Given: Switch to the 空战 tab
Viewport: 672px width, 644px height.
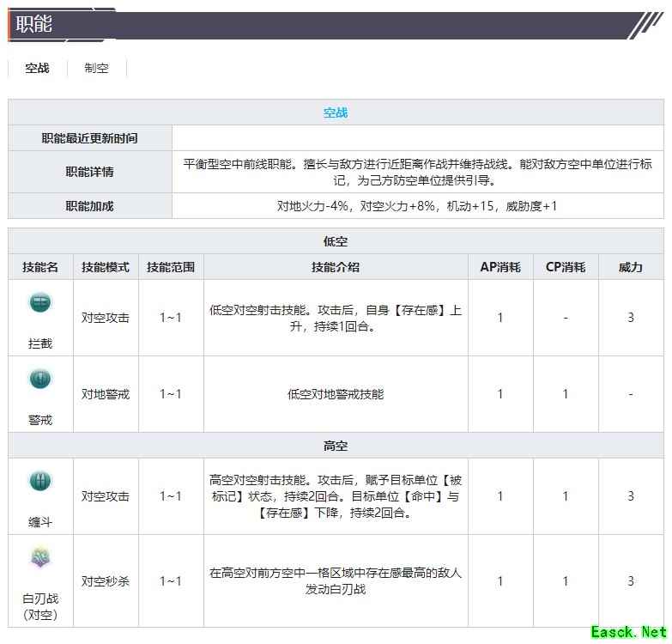Looking at the screenshot, I should (37, 69).
